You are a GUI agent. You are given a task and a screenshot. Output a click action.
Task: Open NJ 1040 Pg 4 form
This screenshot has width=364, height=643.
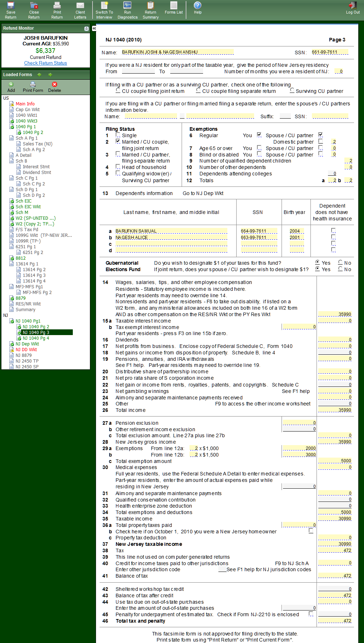[x=36, y=338]
